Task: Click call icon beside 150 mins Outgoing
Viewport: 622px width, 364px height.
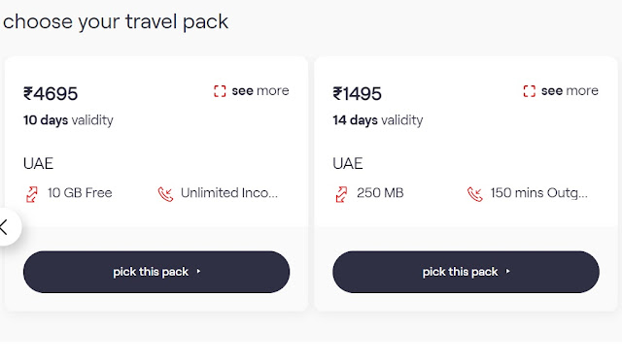Action: [x=475, y=194]
